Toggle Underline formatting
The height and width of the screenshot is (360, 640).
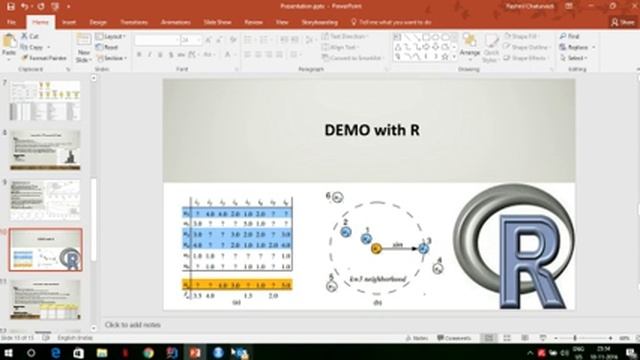160,54
